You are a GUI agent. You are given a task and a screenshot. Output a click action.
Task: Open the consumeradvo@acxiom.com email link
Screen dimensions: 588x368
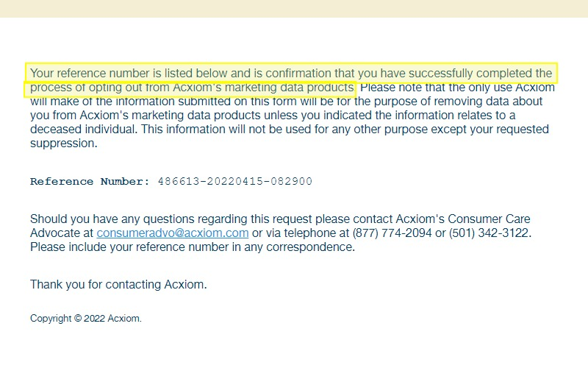[x=173, y=233]
